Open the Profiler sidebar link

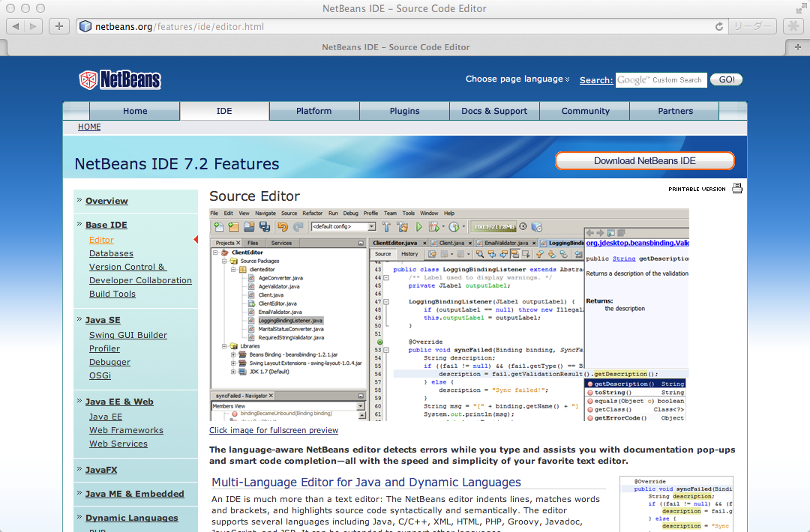pyautogui.click(x=104, y=348)
